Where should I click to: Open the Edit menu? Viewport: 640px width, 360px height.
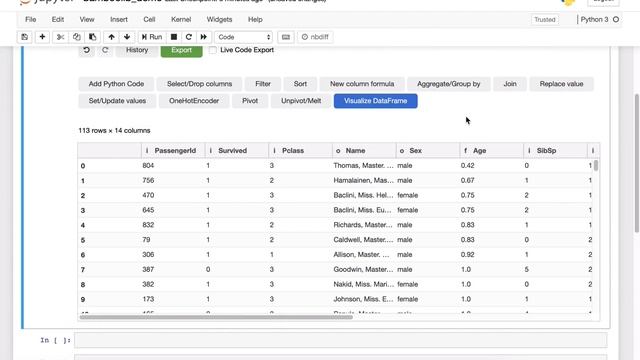tap(58, 20)
